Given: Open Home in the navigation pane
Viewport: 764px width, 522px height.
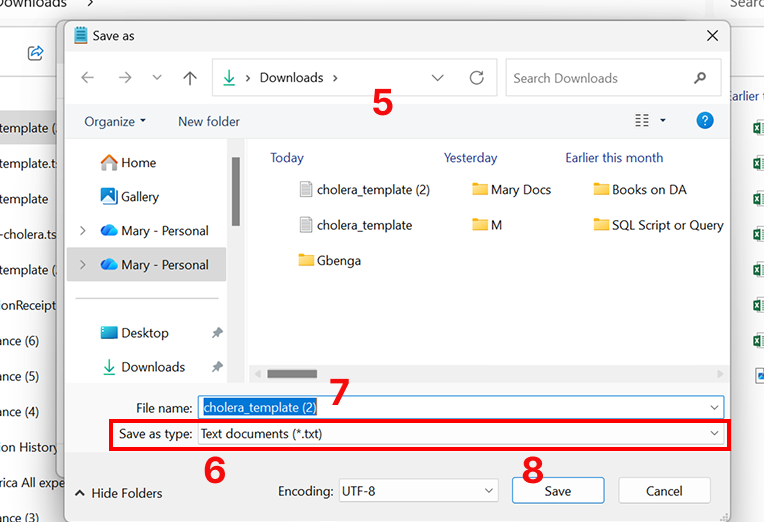Looking at the screenshot, I should click(129, 163).
